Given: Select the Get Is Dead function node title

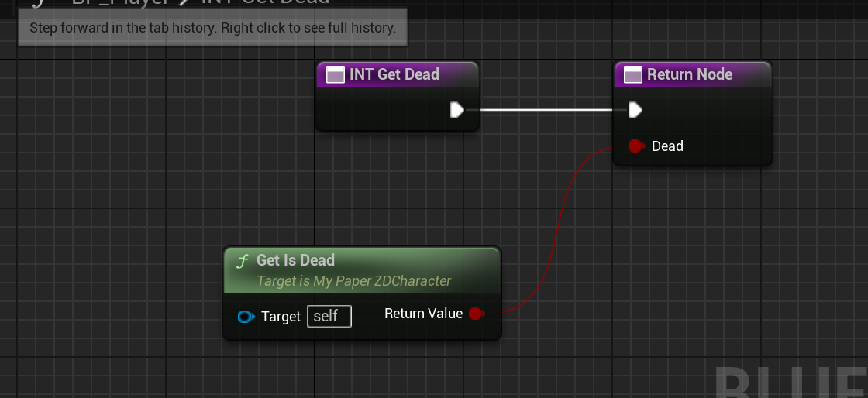Looking at the screenshot, I should (295, 260).
